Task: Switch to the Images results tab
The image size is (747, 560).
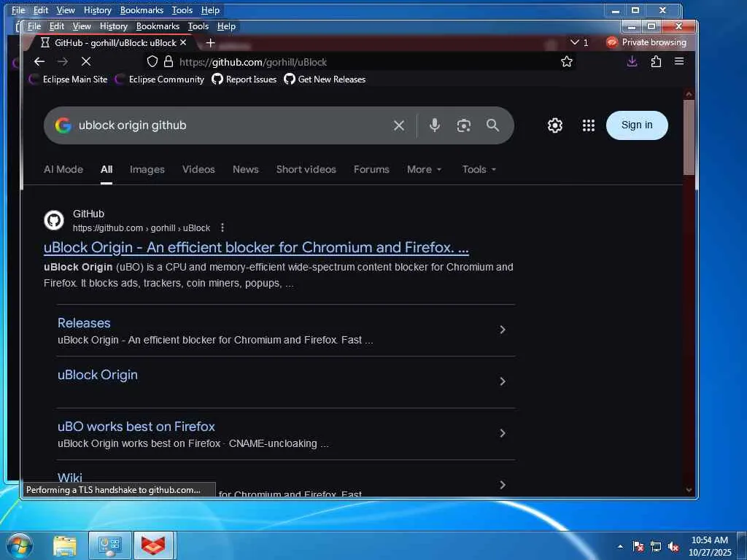Action: 147,169
